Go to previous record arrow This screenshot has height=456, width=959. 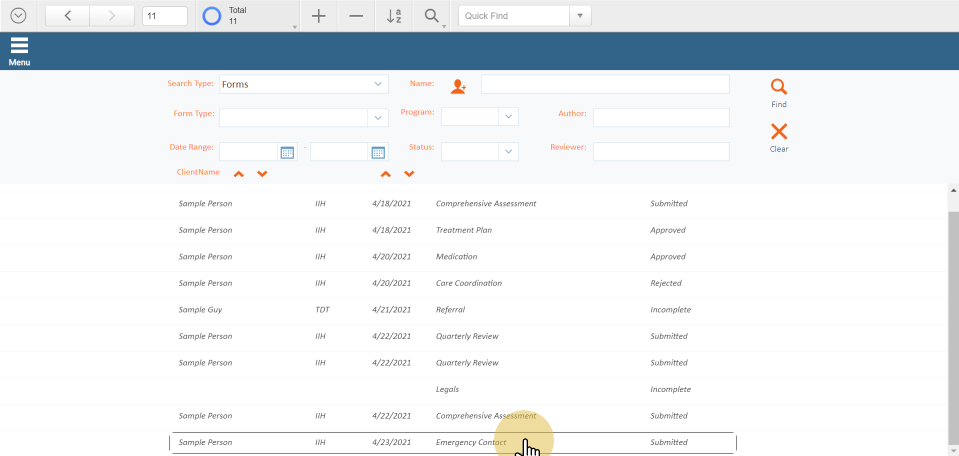point(67,16)
